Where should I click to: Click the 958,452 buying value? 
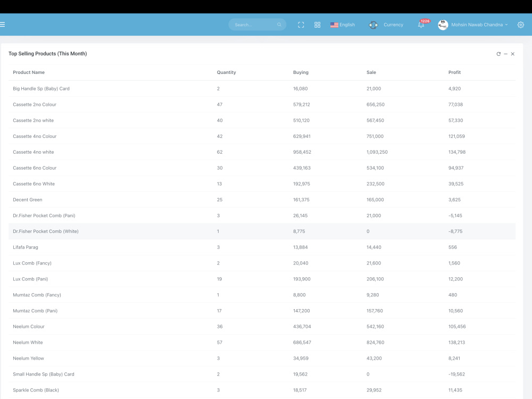click(302, 152)
